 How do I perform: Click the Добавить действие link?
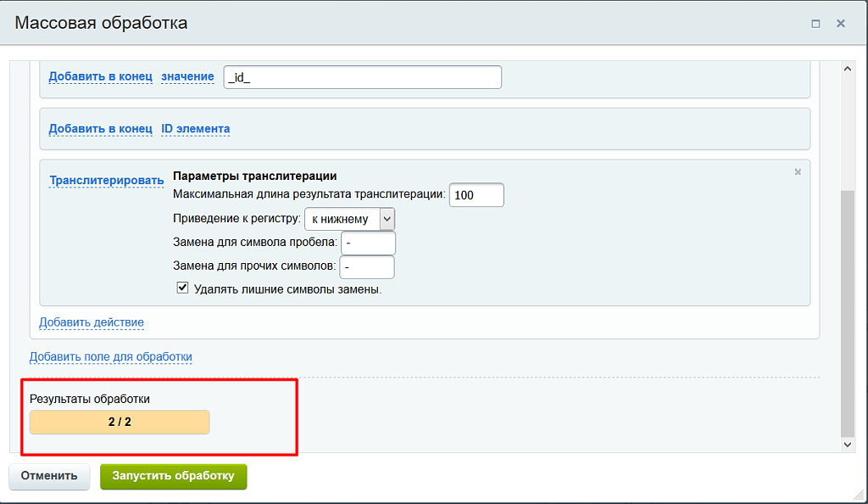coord(91,322)
